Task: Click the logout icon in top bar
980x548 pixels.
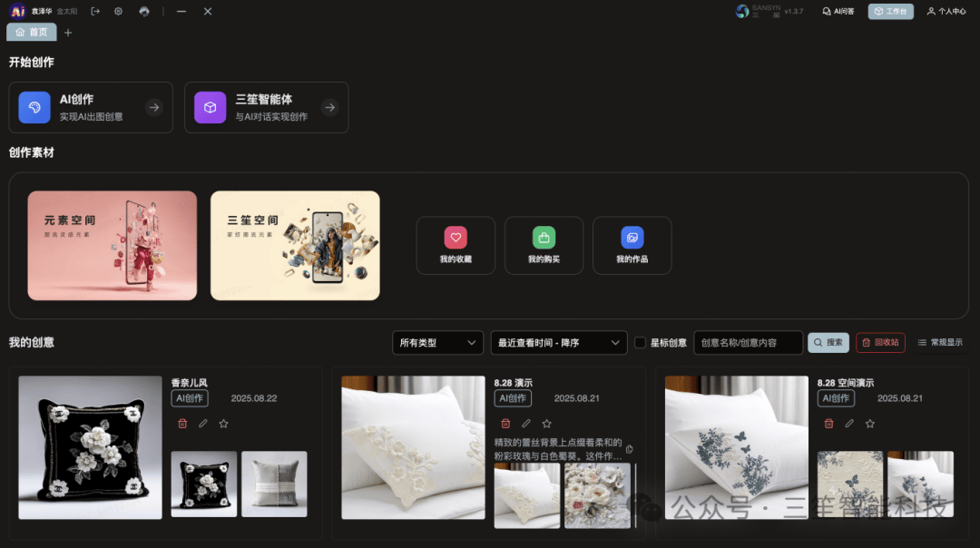Action: coord(95,11)
